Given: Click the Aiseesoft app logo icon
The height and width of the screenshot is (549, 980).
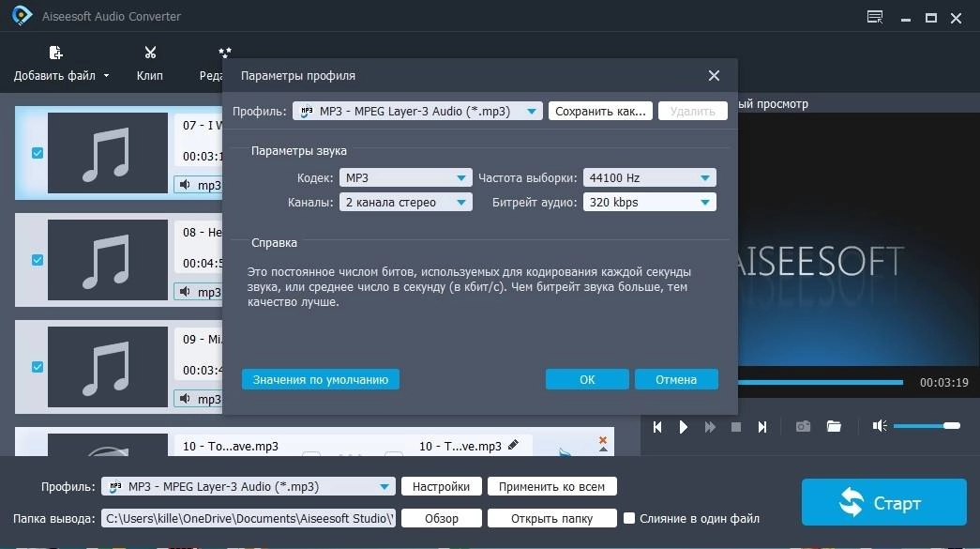Looking at the screenshot, I should 22,16.
